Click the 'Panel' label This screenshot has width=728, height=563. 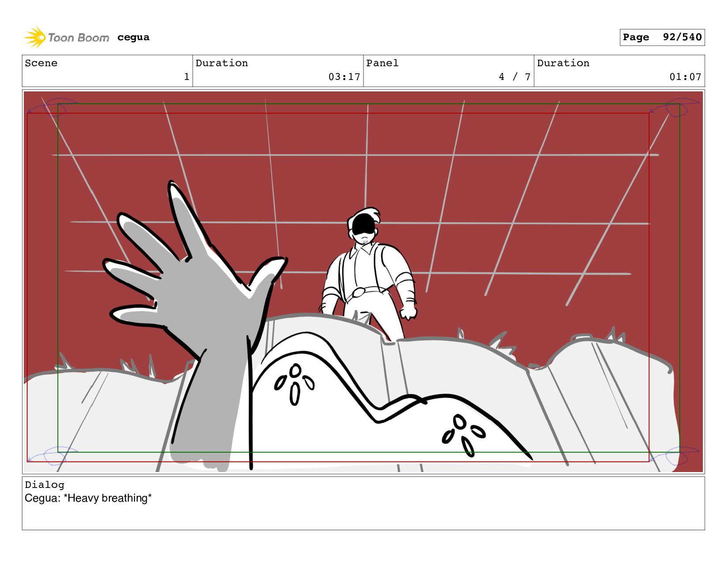[383, 63]
